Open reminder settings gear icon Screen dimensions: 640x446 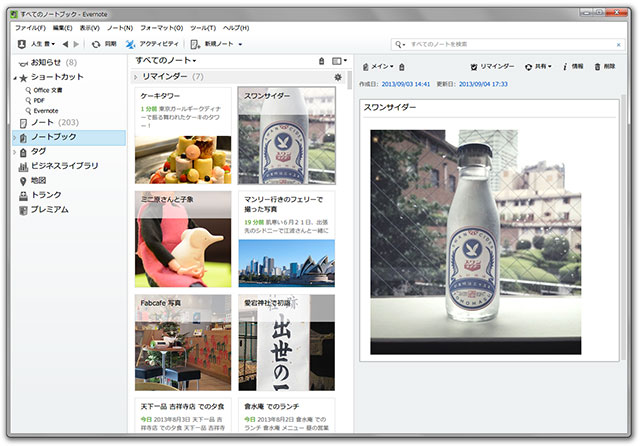[338, 77]
